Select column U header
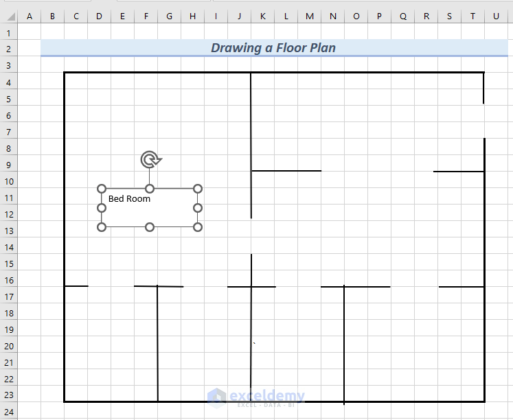The width and height of the screenshot is (513, 420). pos(496,16)
